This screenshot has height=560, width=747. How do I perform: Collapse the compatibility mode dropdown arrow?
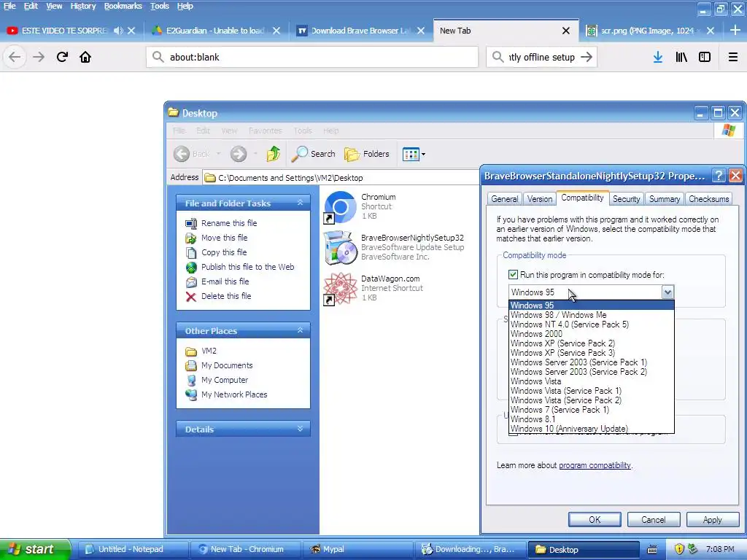[667, 292]
